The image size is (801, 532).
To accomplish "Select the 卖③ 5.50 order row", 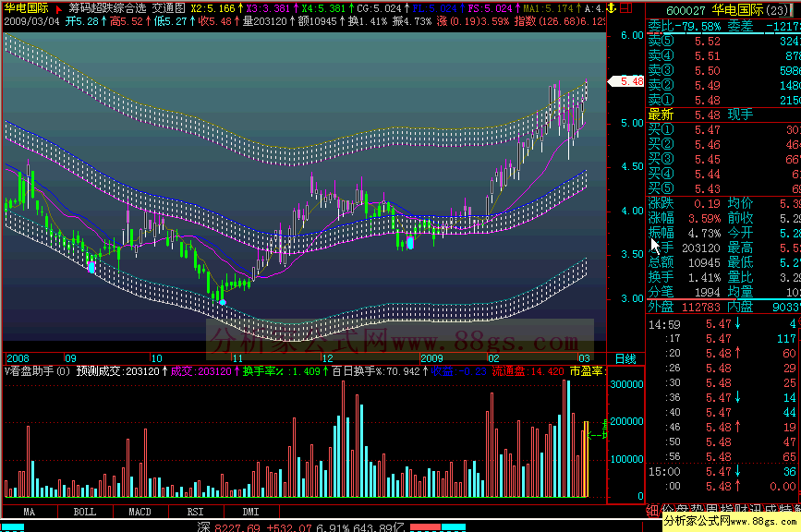I will coord(723,71).
